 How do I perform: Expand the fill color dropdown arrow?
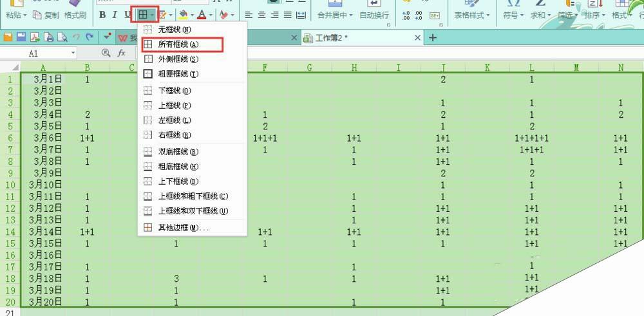point(192,15)
